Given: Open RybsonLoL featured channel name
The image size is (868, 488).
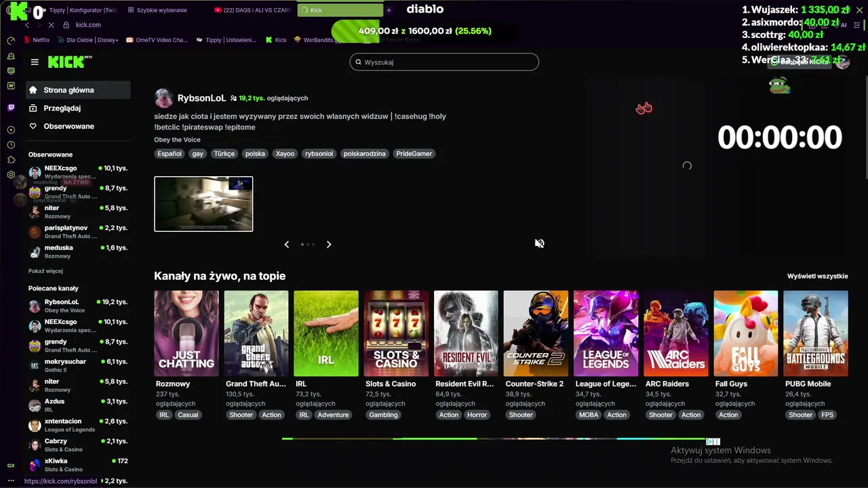Looking at the screenshot, I should pos(201,98).
